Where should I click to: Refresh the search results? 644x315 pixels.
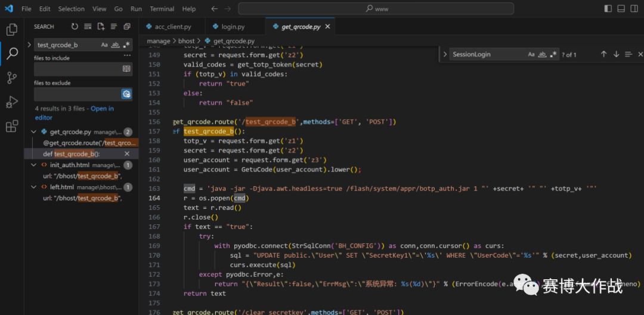tap(75, 26)
